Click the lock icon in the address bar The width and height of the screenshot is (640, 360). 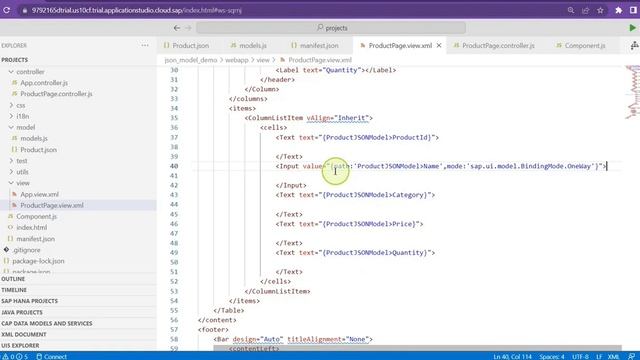(x=24, y=10)
